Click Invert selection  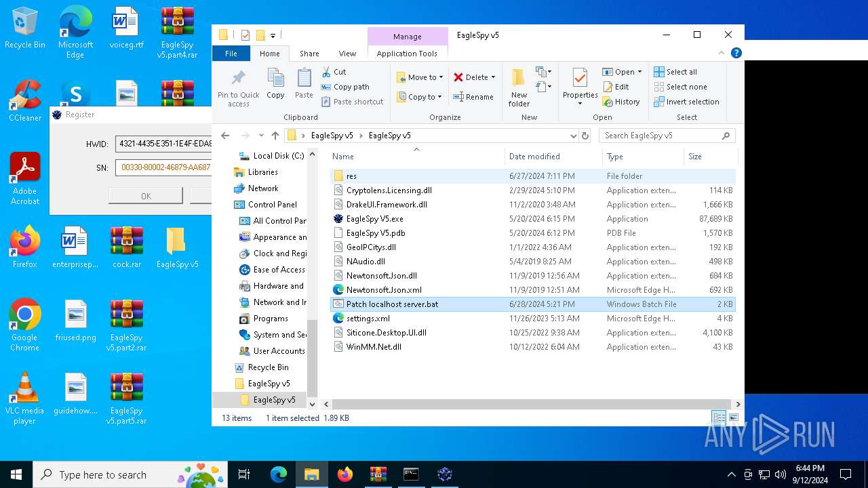[x=686, y=102]
